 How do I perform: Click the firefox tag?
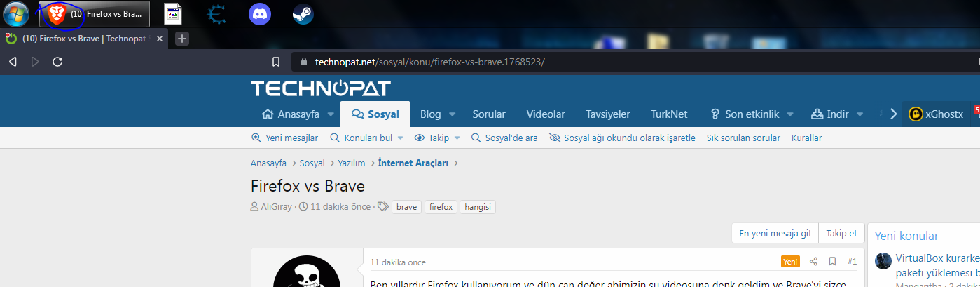441,207
